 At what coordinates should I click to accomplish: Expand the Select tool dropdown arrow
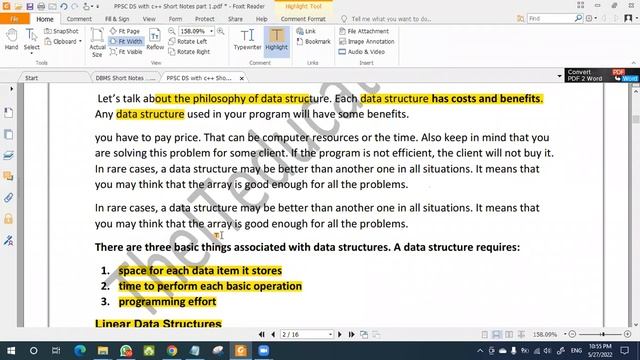coord(31,53)
